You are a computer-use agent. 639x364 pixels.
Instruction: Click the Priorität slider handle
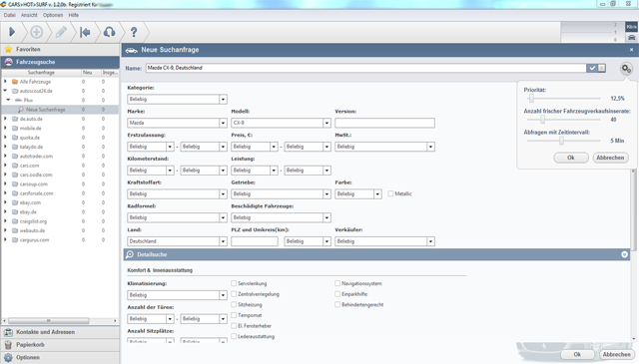531,98
